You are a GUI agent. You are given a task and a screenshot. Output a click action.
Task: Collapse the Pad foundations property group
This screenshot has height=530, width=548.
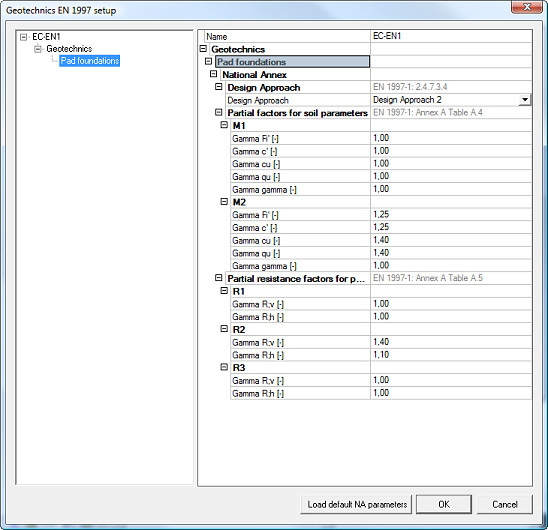208,62
